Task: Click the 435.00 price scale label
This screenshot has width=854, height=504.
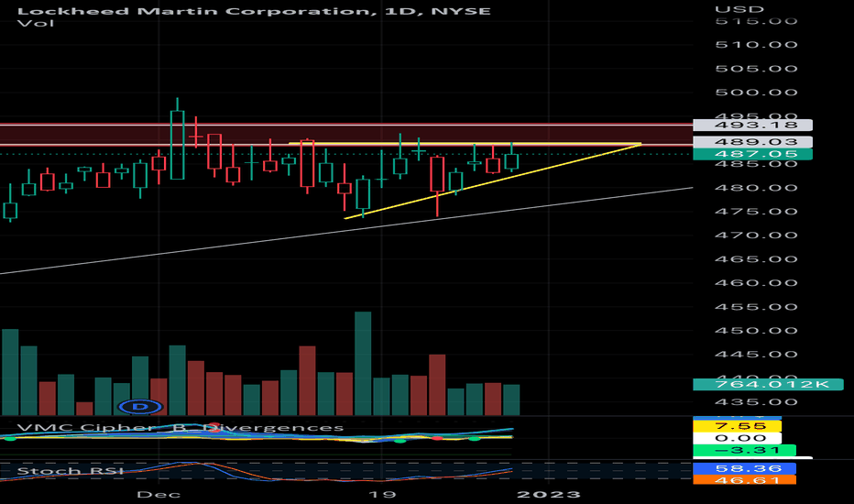Action: pyautogui.click(x=757, y=402)
